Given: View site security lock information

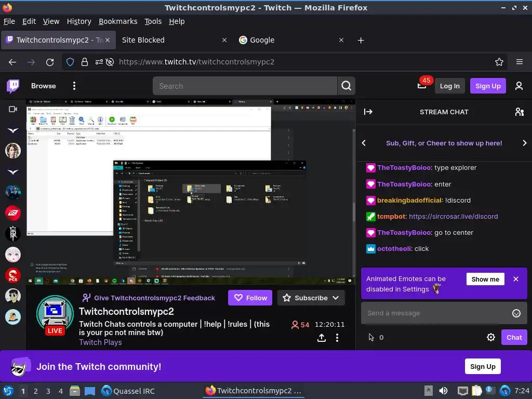Looking at the screenshot, I should (85, 62).
